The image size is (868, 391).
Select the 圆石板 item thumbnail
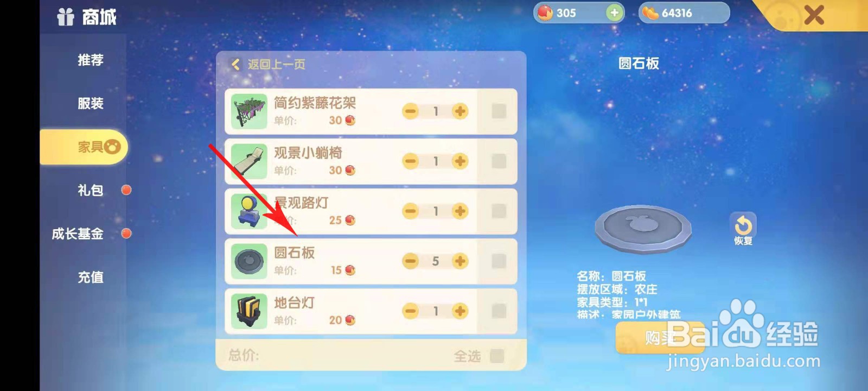250,261
